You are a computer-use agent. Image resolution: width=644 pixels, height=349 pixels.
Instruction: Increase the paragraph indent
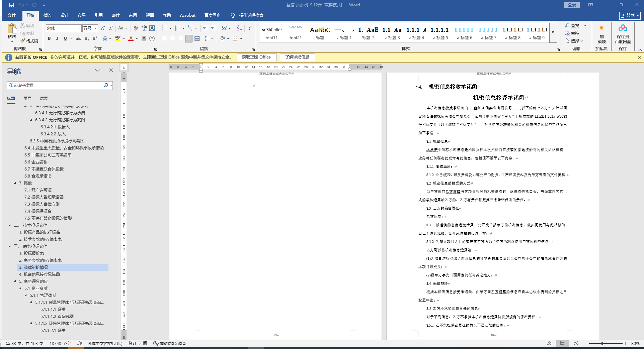click(x=214, y=28)
